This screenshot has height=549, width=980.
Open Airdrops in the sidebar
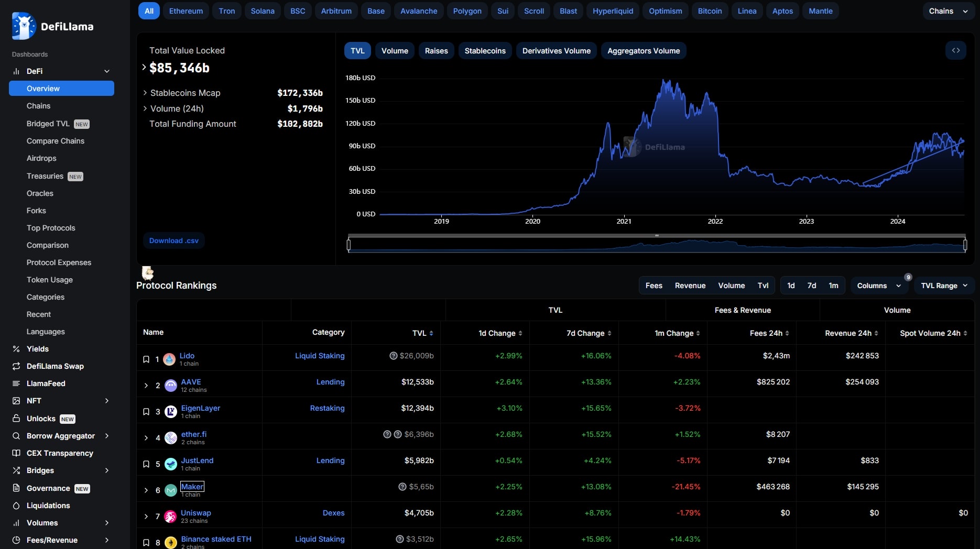coord(41,158)
